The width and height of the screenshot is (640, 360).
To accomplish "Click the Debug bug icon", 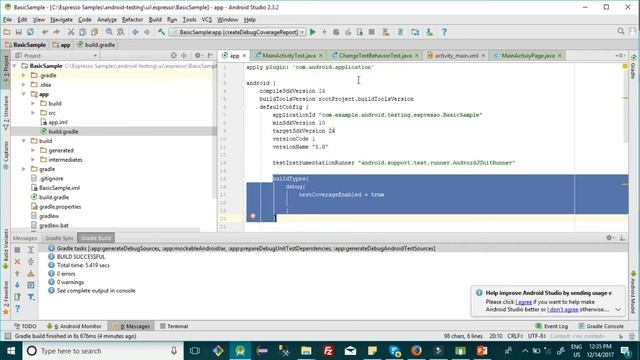I will click(x=336, y=32).
